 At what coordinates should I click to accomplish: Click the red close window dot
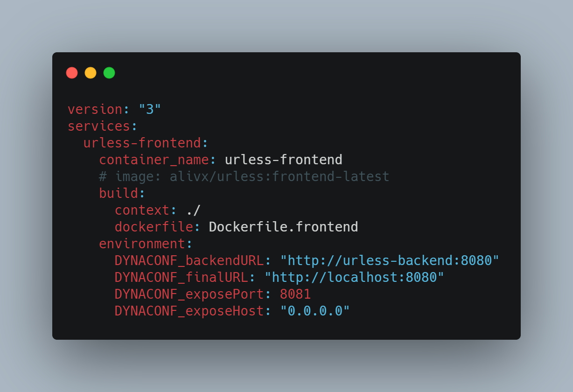(72, 73)
